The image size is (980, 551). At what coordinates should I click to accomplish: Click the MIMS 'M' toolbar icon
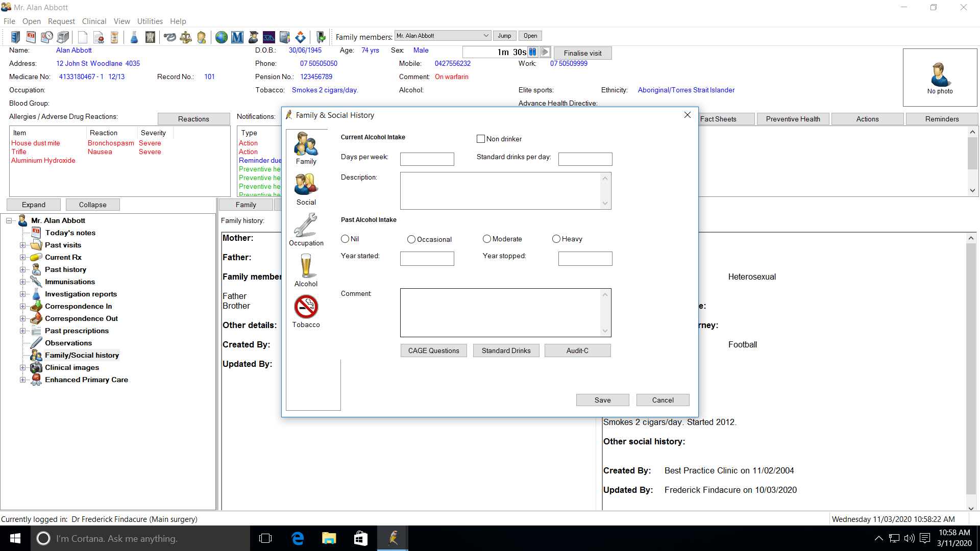237,37
